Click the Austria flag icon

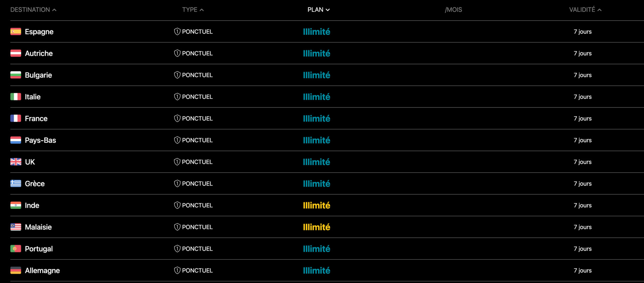tap(16, 53)
